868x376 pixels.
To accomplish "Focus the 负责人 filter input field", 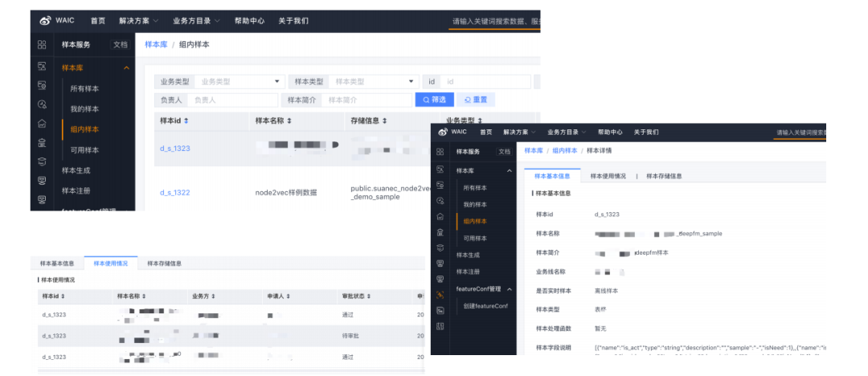I will point(232,100).
